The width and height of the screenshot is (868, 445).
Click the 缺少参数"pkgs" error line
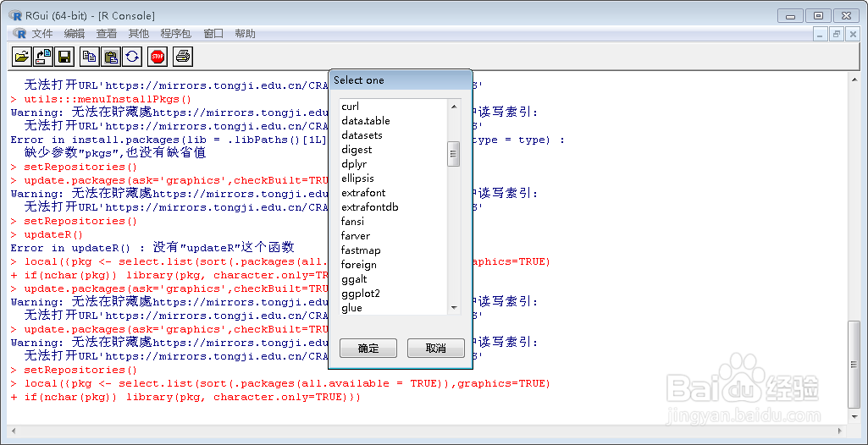click(115, 153)
